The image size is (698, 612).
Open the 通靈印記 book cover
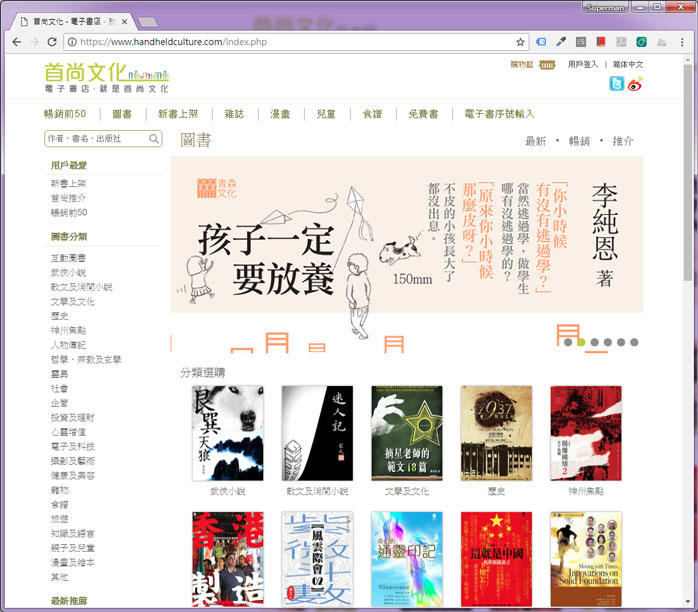pos(407,559)
